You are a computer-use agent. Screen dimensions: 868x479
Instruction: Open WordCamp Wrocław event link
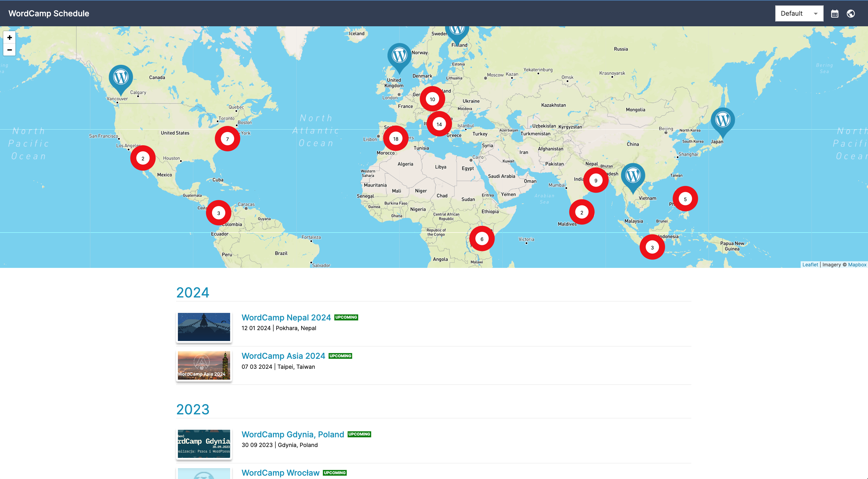tap(280, 473)
